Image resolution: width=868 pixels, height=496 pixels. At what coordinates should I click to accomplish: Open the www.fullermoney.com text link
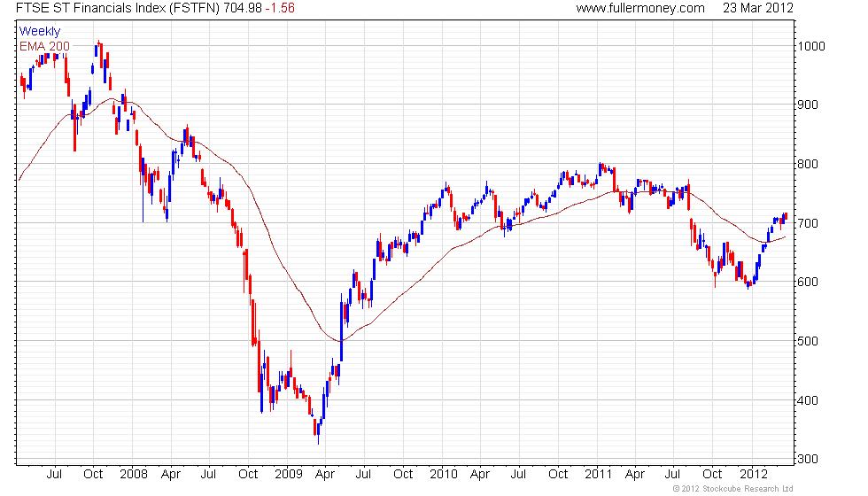tap(640, 8)
